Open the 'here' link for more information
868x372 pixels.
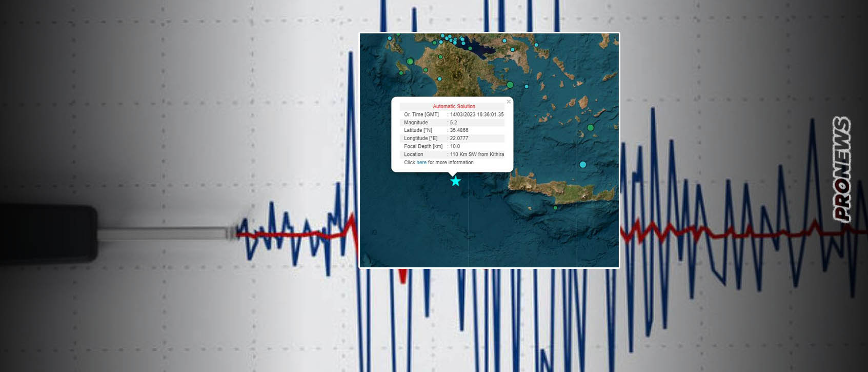click(x=421, y=163)
